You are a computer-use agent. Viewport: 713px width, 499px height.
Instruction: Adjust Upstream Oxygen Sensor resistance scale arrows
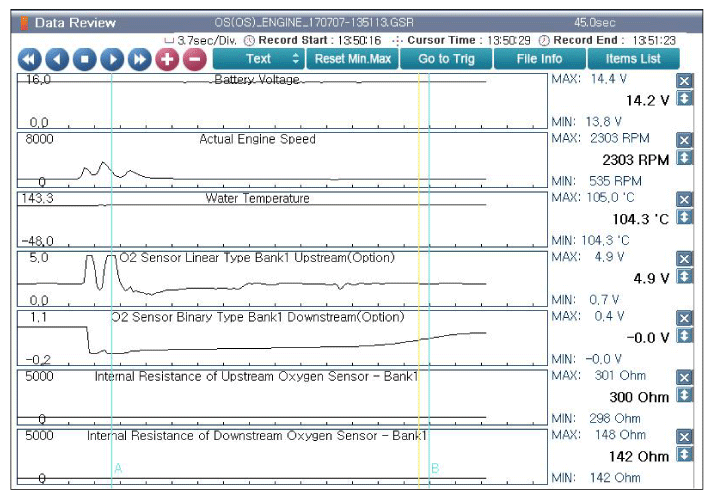684,395
